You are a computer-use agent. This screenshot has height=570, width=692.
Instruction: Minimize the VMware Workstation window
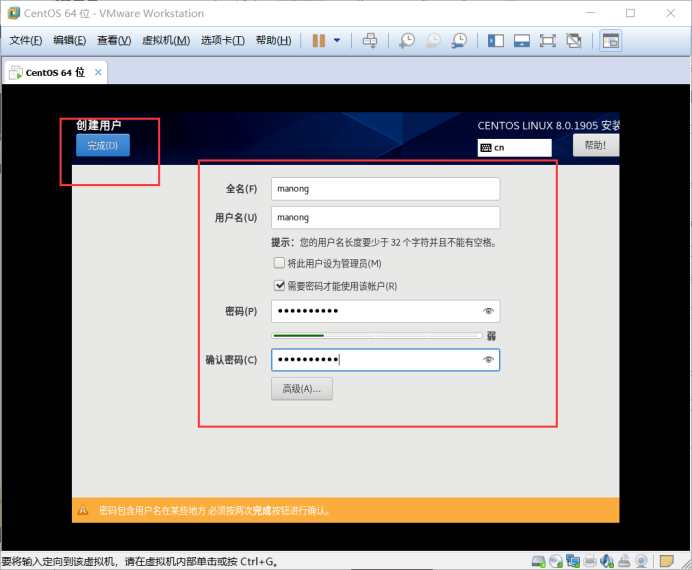(590, 13)
